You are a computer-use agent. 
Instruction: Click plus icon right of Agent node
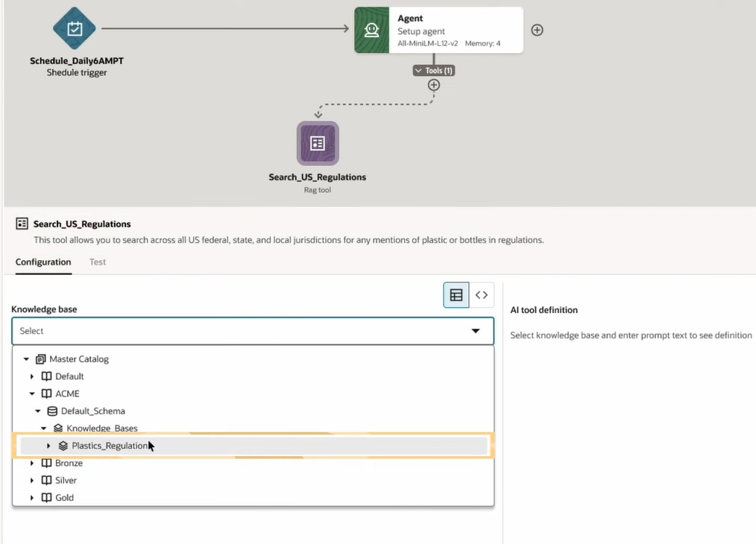pos(537,30)
